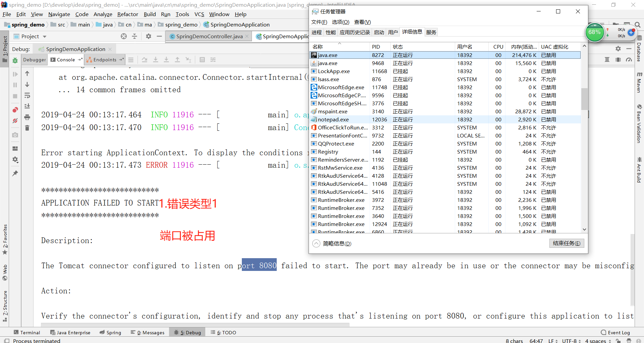Open the Database side tool window
This screenshot has height=343, width=644.
point(639,49)
